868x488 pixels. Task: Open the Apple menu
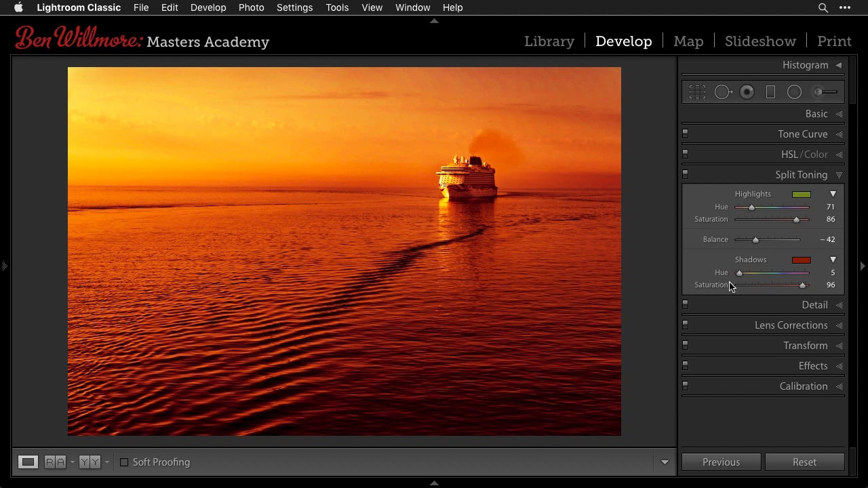point(18,7)
